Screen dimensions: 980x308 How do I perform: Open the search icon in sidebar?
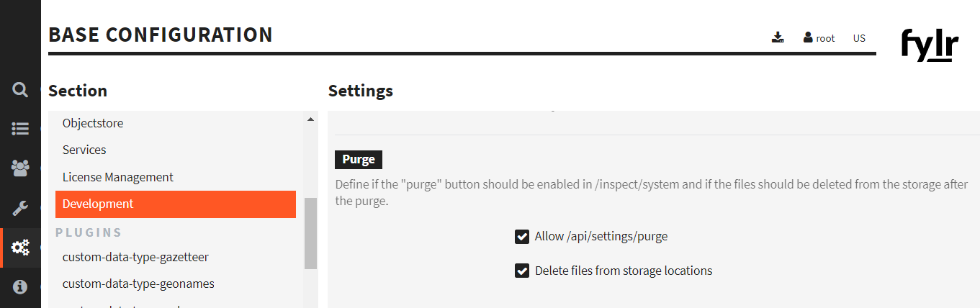pyautogui.click(x=20, y=90)
